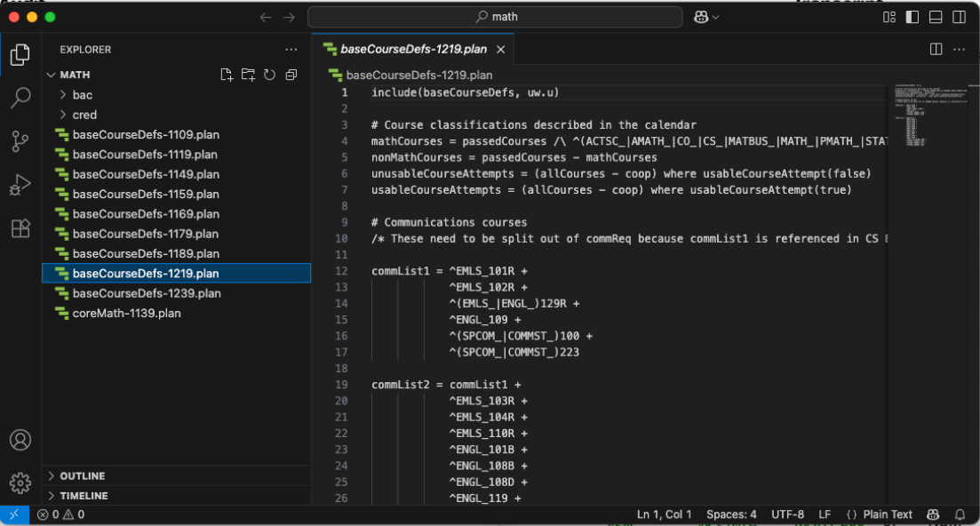Image resolution: width=980 pixels, height=526 pixels.
Task: Expand the OUTLINE section
Action: (82, 476)
